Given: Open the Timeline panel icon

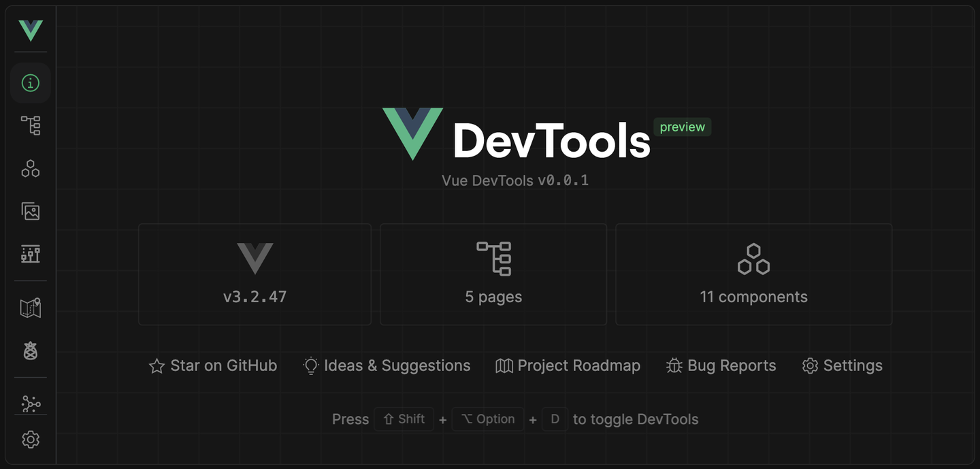Looking at the screenshot, I should click(30, 254).
